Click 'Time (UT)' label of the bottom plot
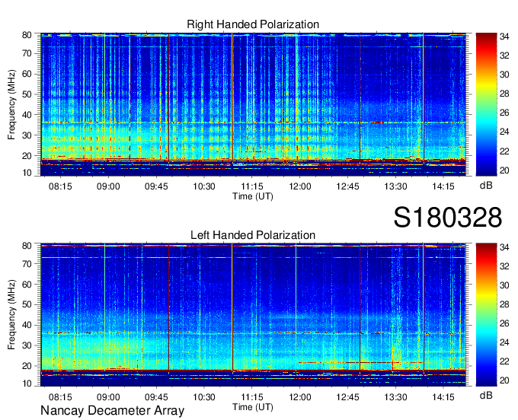Image resolution: width=518 pixels, height=420 pixels. coord(253,407)
